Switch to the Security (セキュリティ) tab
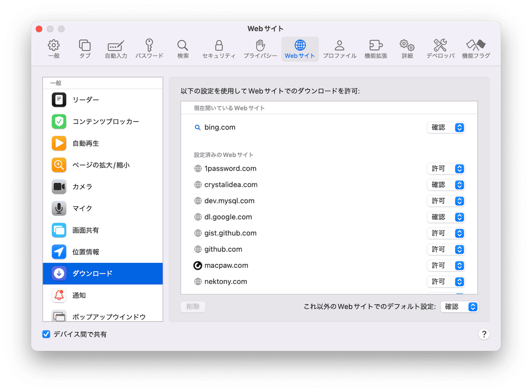 (219, 49)
